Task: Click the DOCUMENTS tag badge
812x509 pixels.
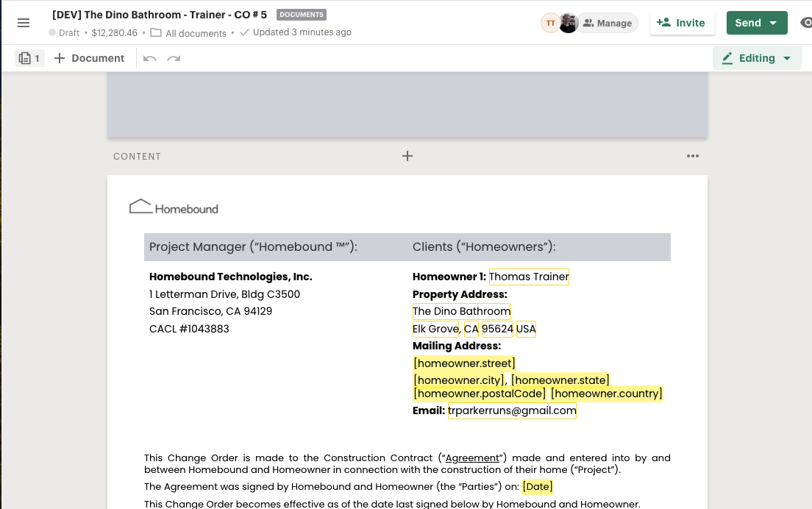Action: (x=302, y=15)
